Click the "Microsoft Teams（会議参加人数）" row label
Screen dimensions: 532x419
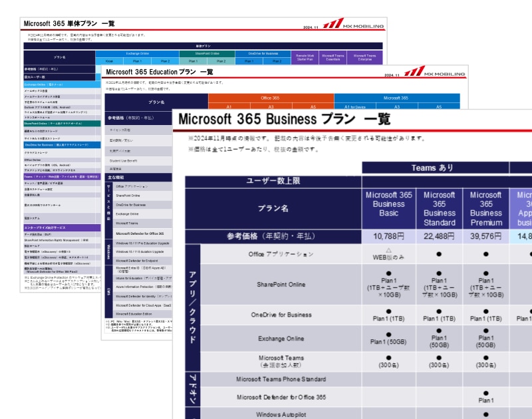281,361
